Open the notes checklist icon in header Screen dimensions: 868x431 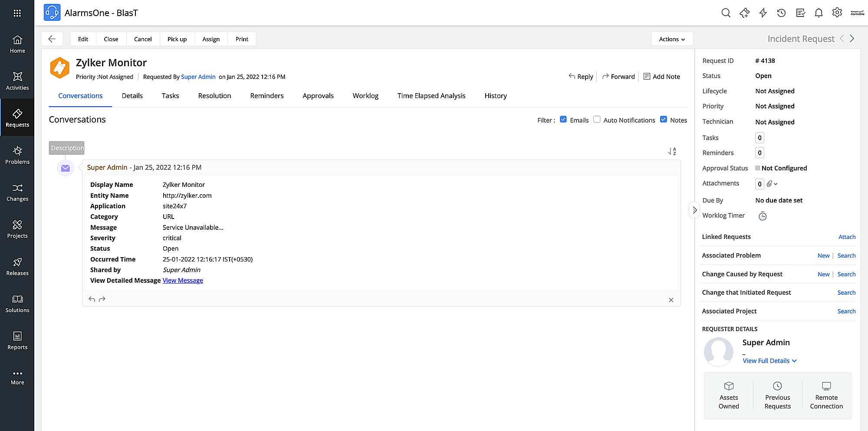tap(801, 13)
